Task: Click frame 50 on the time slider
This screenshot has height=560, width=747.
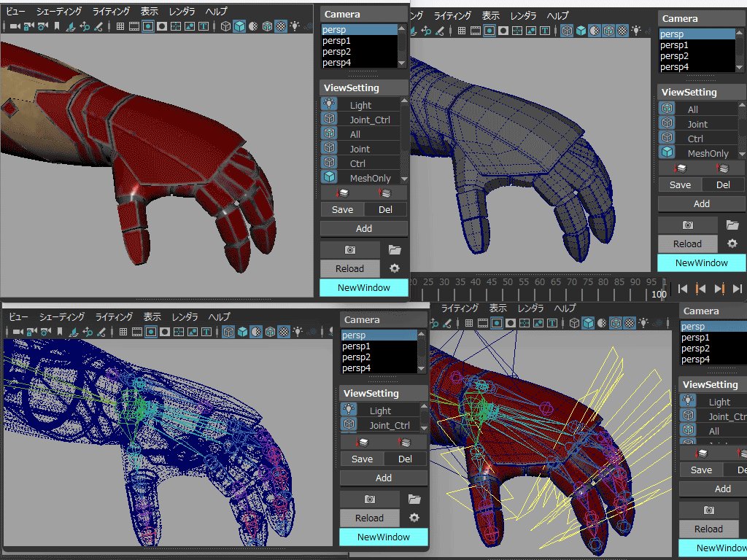Action: tap(508, 282)
